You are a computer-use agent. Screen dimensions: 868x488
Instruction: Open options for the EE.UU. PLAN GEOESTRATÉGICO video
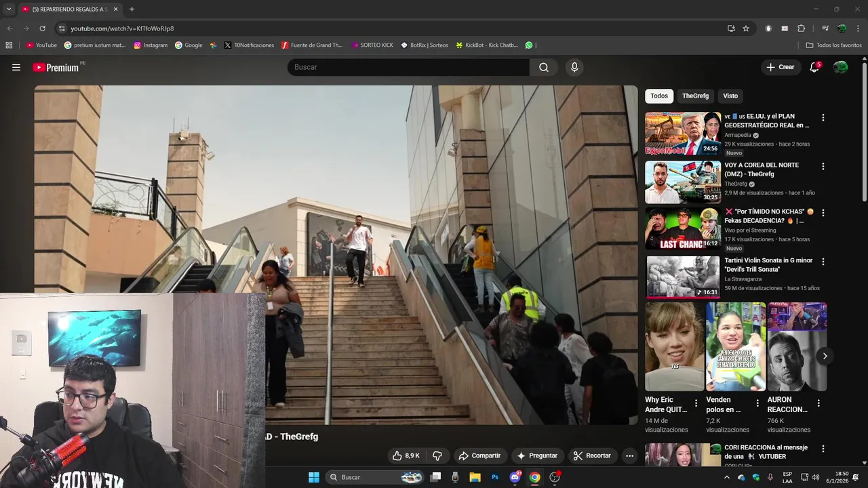coord(823,117)
